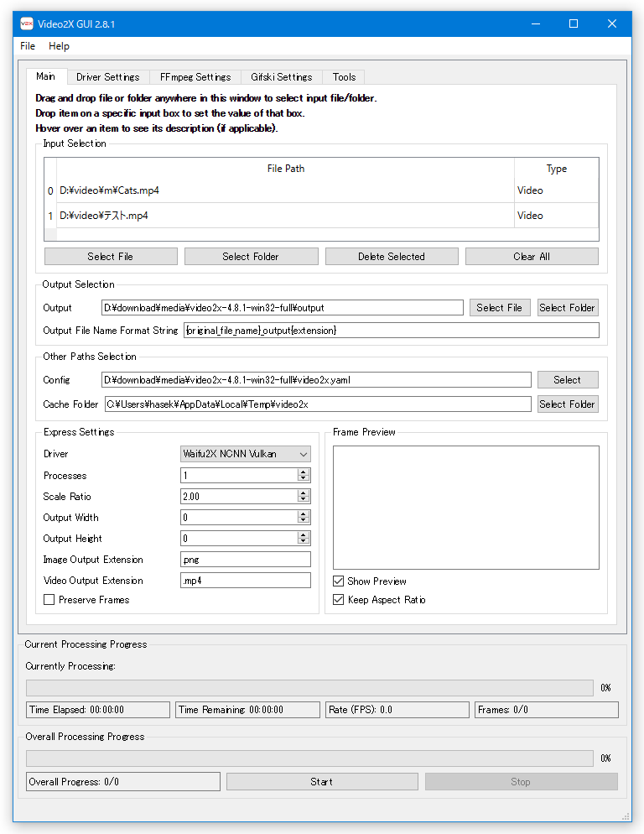Click the Overall Progress: 0/0 field
644x834 pixels.
pos(122,782)
